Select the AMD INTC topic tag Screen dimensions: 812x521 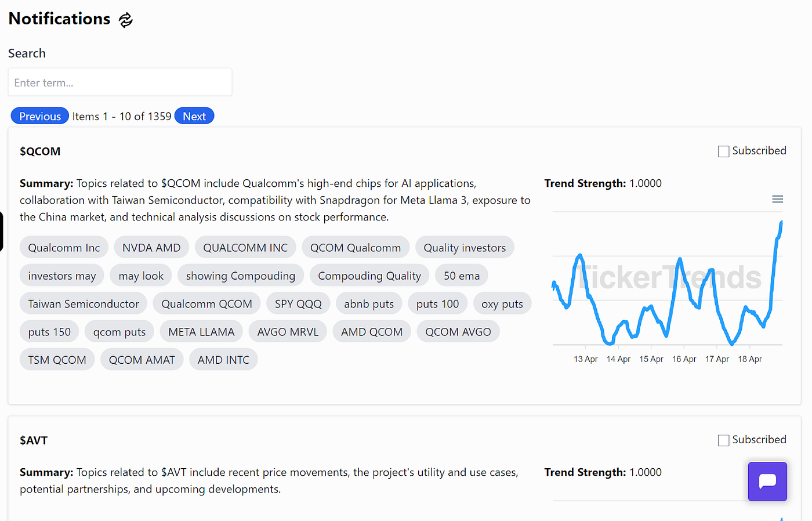click(x=223, y=359)
